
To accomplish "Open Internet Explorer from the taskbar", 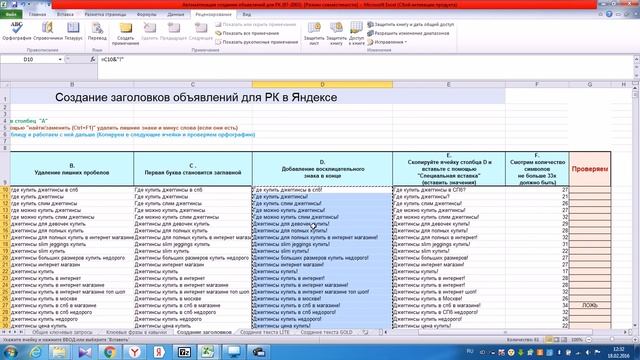I will pos(36,352).
